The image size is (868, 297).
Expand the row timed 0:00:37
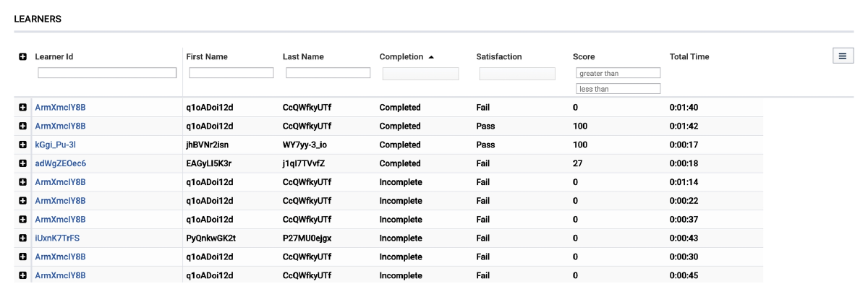[x=22, y=220]
